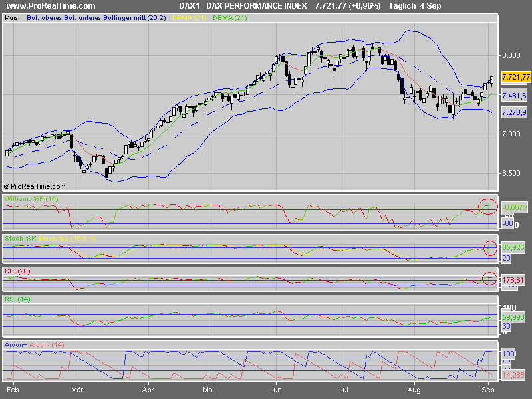
Task: Click the Jun label on time axis
Action: pyautogui.click(x=276, y=390)
